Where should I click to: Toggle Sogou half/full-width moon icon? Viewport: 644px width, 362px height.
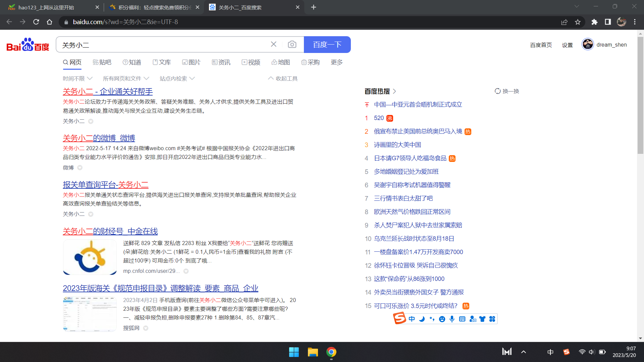[422, 319]
